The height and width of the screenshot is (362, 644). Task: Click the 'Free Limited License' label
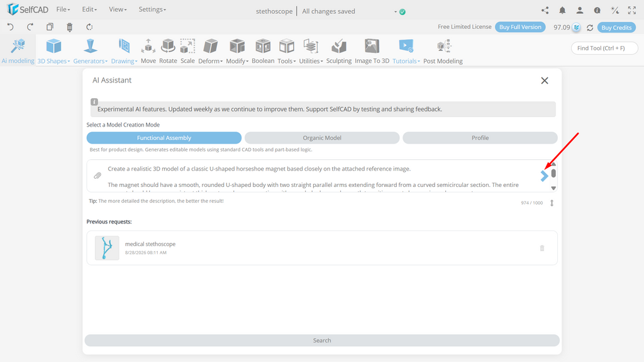click(465, 26)
